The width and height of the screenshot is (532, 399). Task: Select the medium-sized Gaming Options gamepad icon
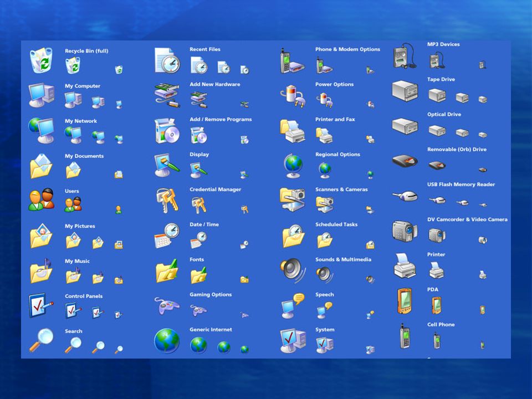pyautogui.click(x=198, y=310)
